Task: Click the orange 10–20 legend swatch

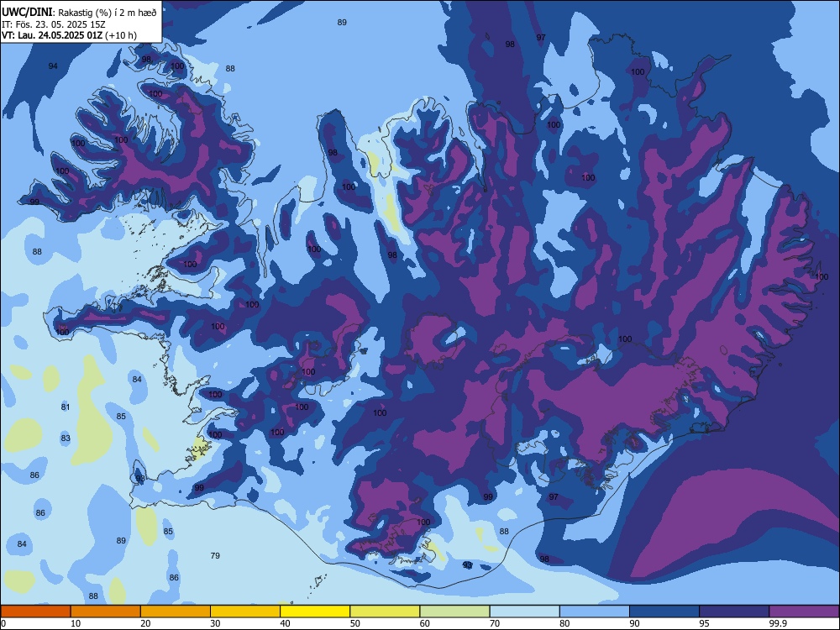Action: coord(106,612)
